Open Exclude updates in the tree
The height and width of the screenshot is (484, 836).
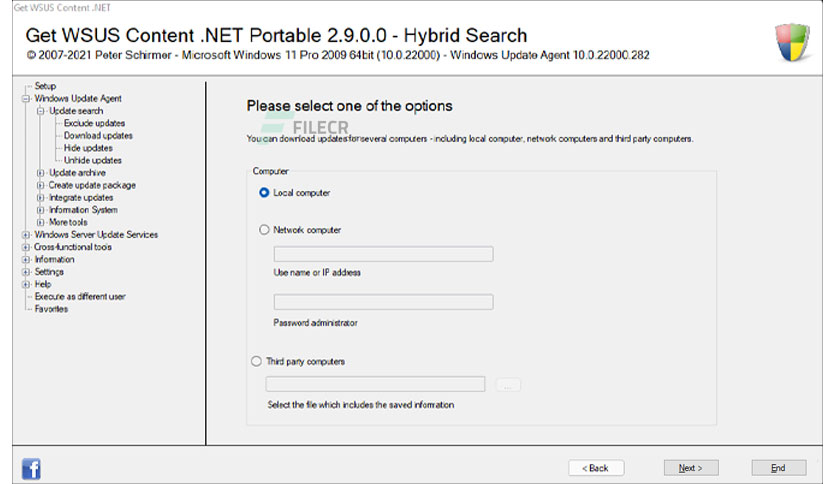coord(94,123)
